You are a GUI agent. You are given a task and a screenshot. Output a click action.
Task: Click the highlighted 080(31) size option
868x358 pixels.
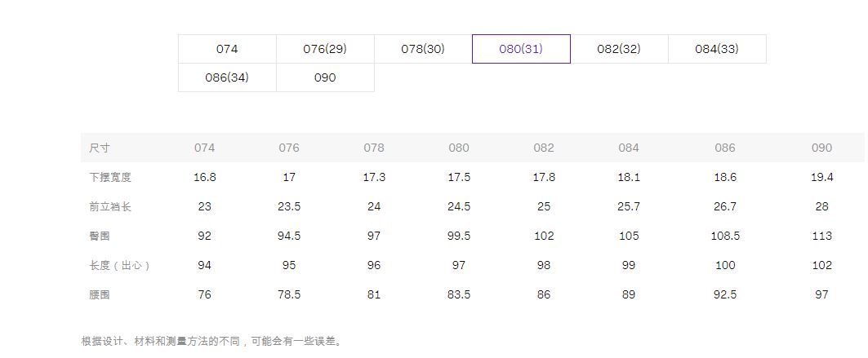pos(521,49)
